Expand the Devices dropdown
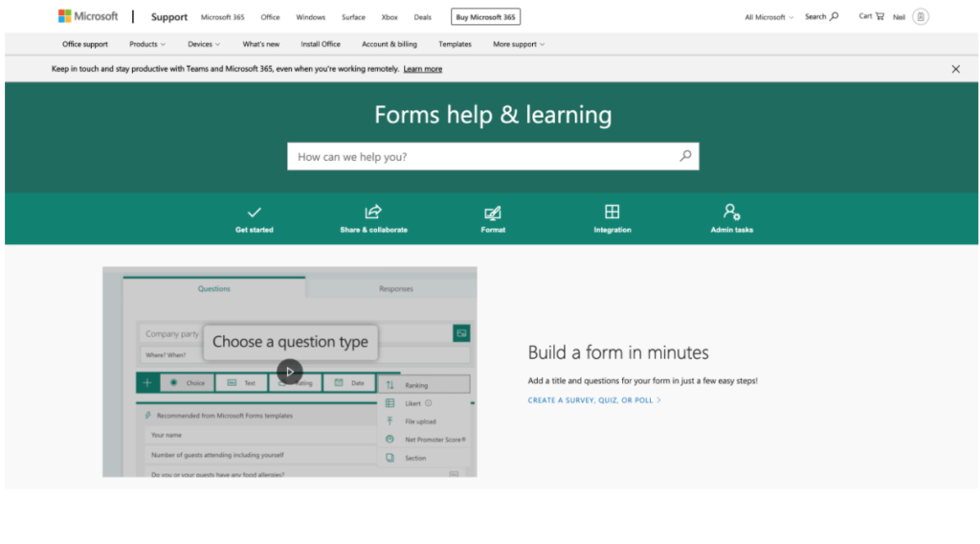 click(x=204, y=44)
